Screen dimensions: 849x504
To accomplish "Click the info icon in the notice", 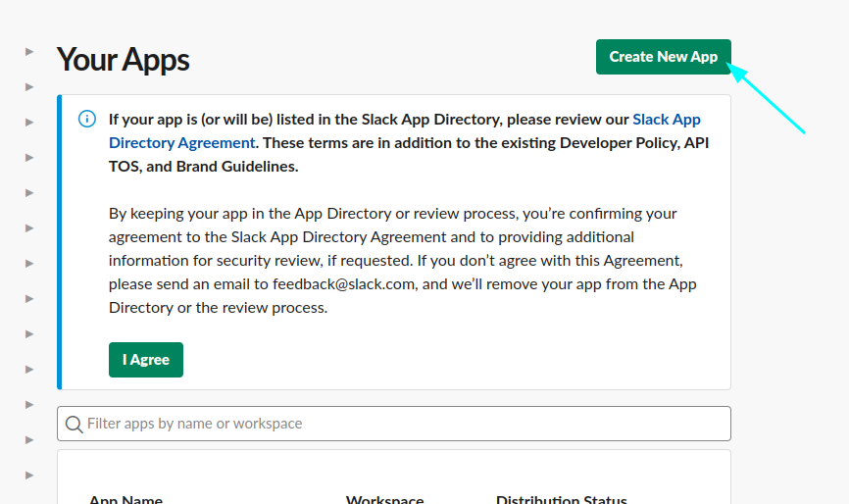I will pyautogui.click(x=87, y=120).
